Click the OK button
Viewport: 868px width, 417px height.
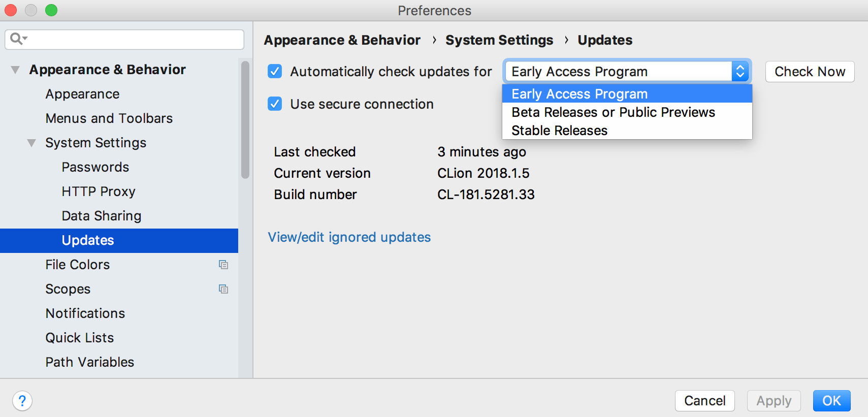pos(831,401)
